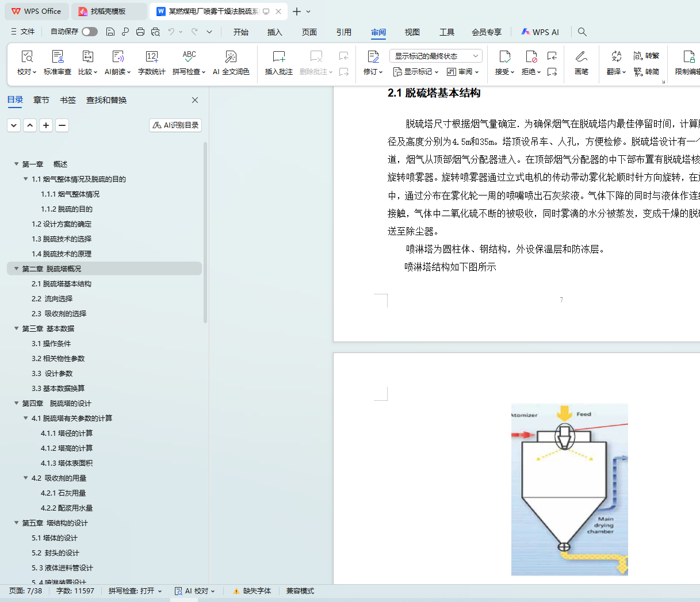Click the 字数: 11597 status entry
Viewport: 700px width, 602px height.
[75, 591]
